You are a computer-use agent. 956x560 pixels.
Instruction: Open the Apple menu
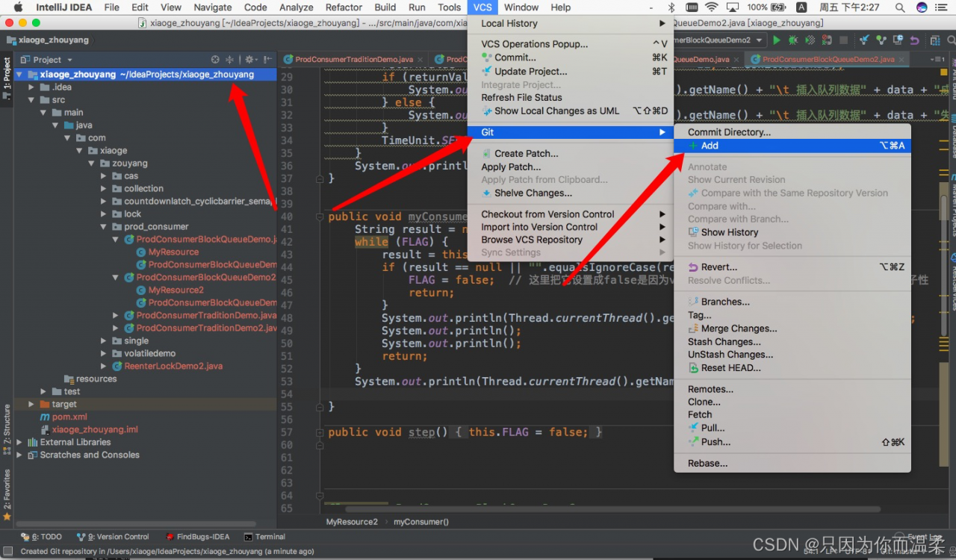point(17,7)
